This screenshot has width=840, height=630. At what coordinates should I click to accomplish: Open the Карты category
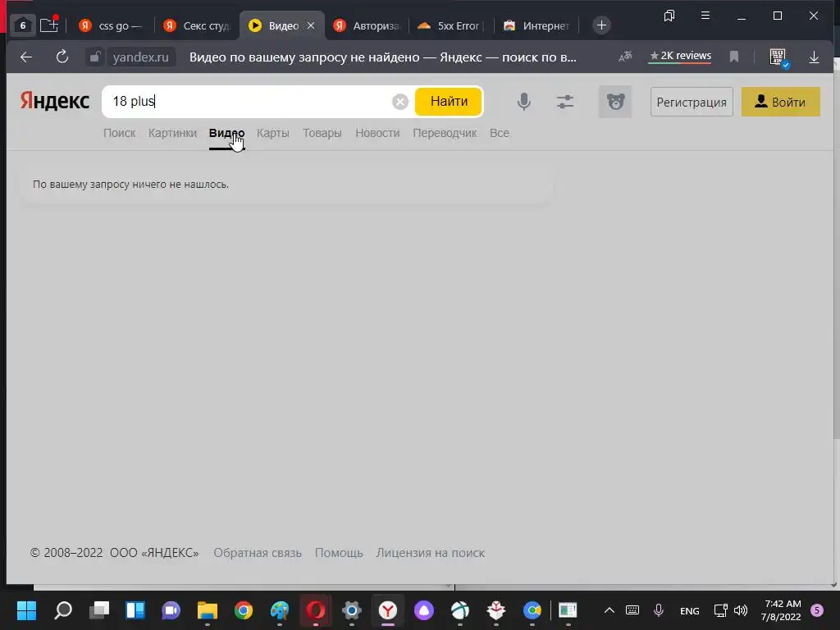coord(272,133)
